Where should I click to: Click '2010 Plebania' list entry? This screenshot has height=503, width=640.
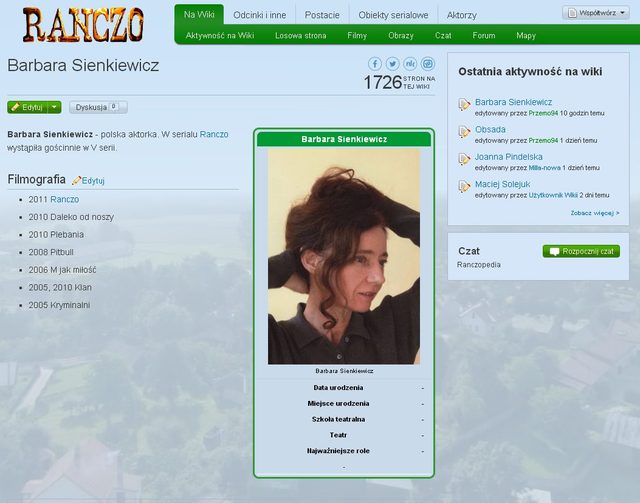56,234
